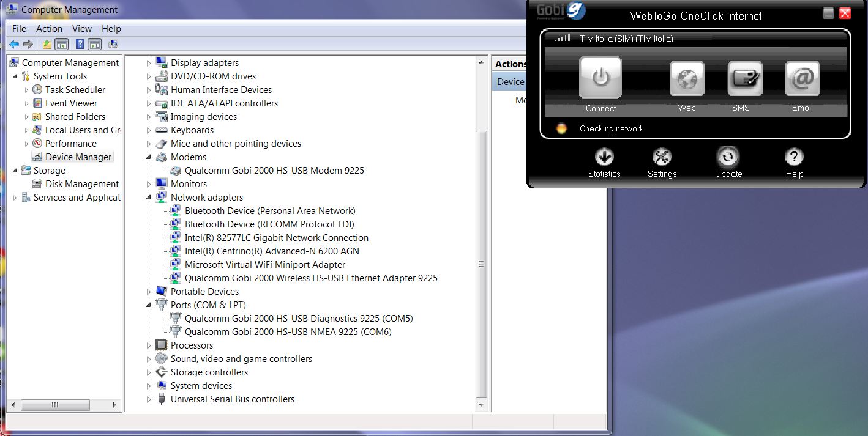Screen dimensions: 868x436
Task: Click the Sound, video and game controllers icon
Action: coord(162,359)
